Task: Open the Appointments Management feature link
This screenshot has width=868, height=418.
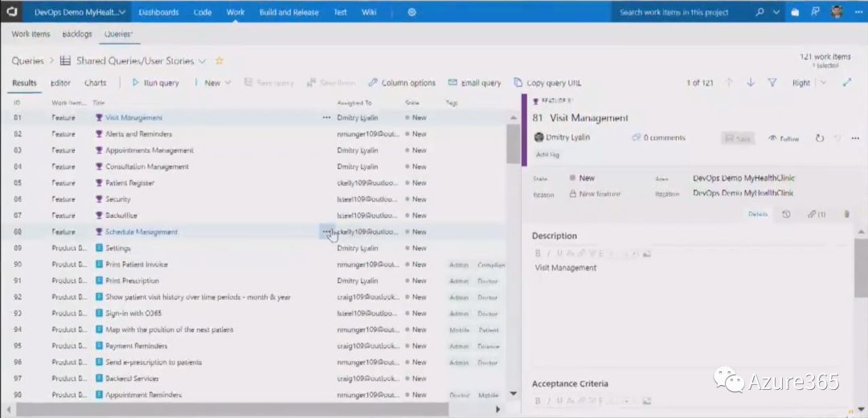Action: 149,150
